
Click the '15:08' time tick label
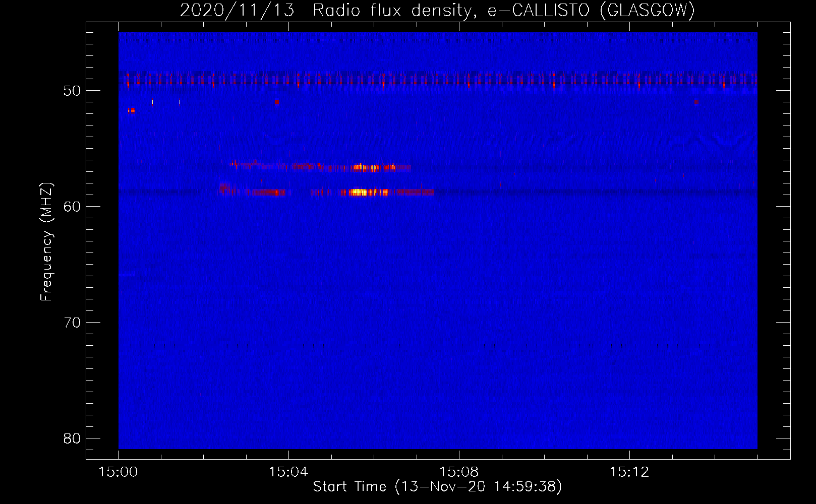click(459, 472)
